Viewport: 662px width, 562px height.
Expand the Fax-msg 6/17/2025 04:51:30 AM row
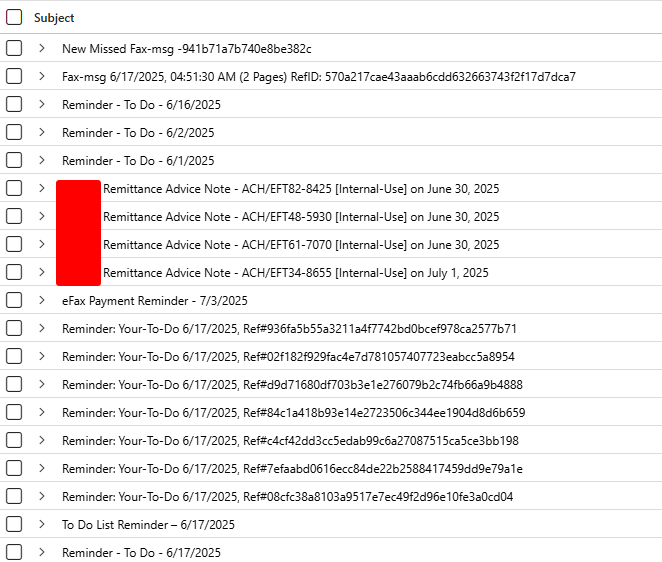[x=41, y=76]
